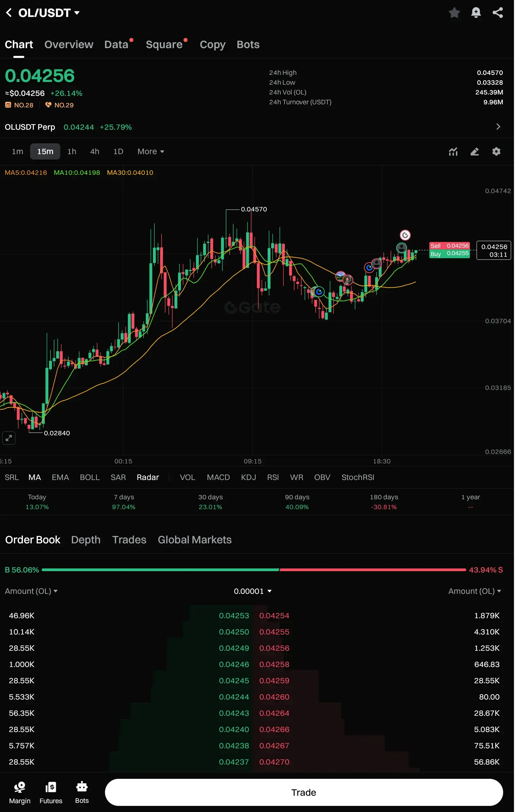Open the NO.29 ranking badge
The height and width of the screenshot is (812, 515).
click(60, 105)
